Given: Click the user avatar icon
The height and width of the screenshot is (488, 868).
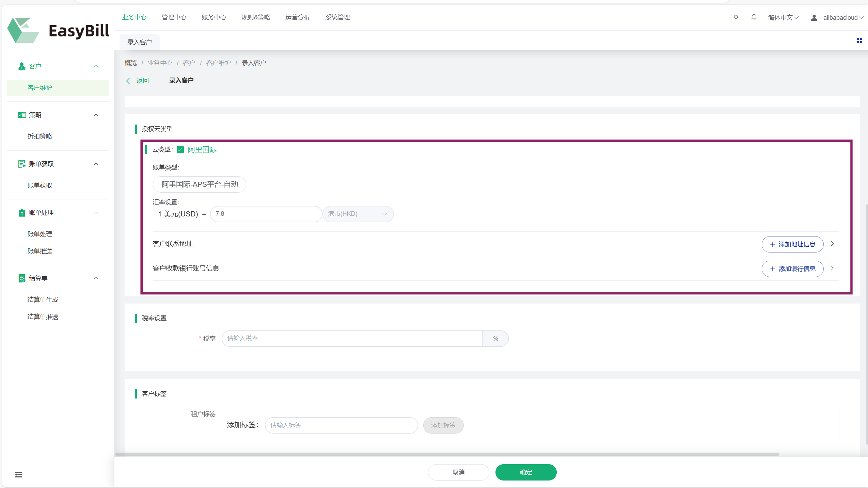Looking at the screenshot, I should point(814,18).
